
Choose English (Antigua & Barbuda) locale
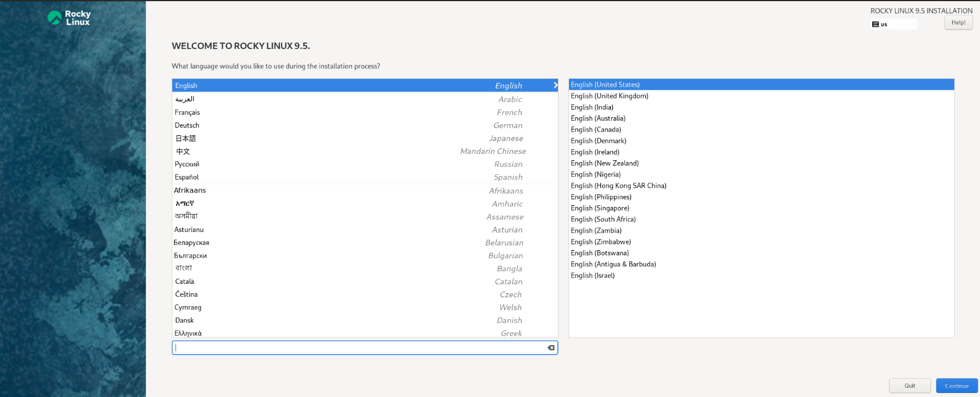click(x=761, y=264)
